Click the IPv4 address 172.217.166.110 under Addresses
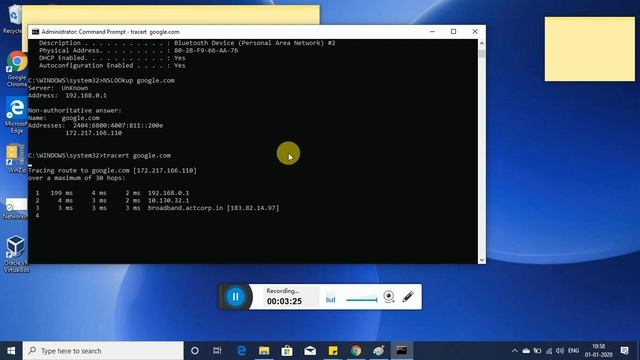 pyautogui.click(x=93, y=133)
